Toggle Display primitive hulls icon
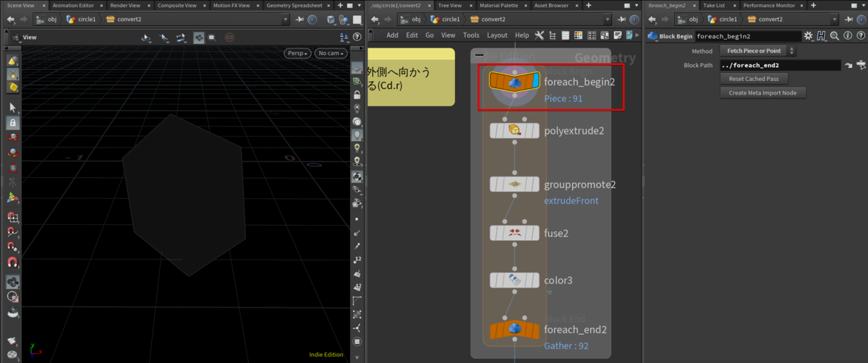The height and width of the screenshot is (363, 868). pos(357,301)
